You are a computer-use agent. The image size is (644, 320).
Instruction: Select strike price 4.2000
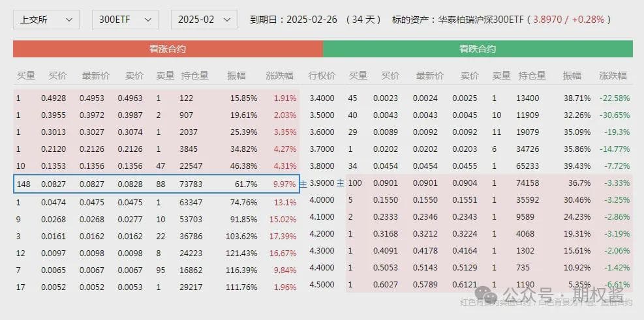322,234
